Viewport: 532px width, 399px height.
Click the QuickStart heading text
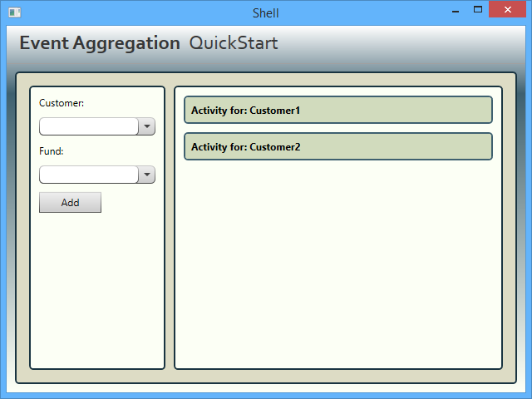(x=234, y=43)
